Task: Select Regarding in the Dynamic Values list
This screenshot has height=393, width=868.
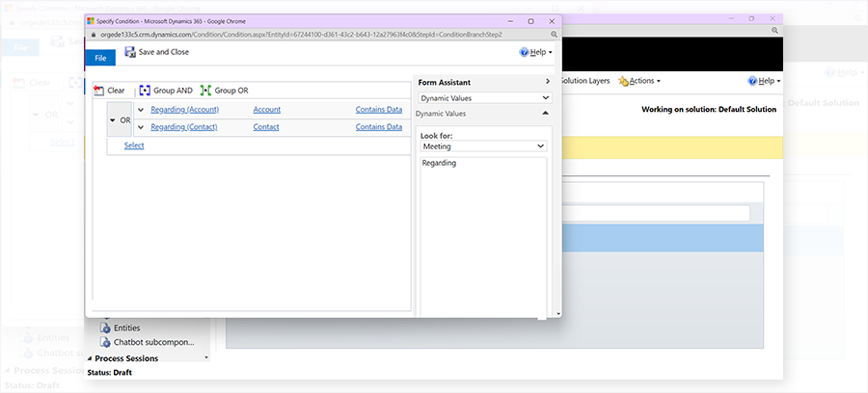Action: tap(439, 164)
